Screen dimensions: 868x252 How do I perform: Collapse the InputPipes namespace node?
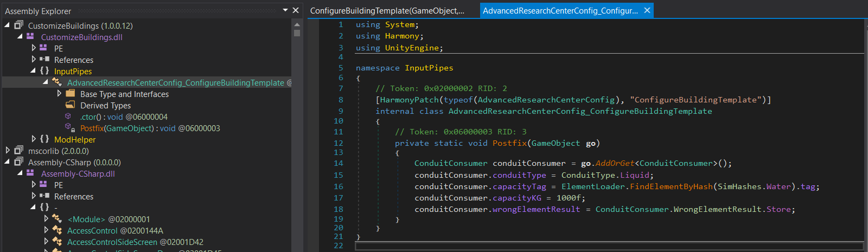pos(33,71)
